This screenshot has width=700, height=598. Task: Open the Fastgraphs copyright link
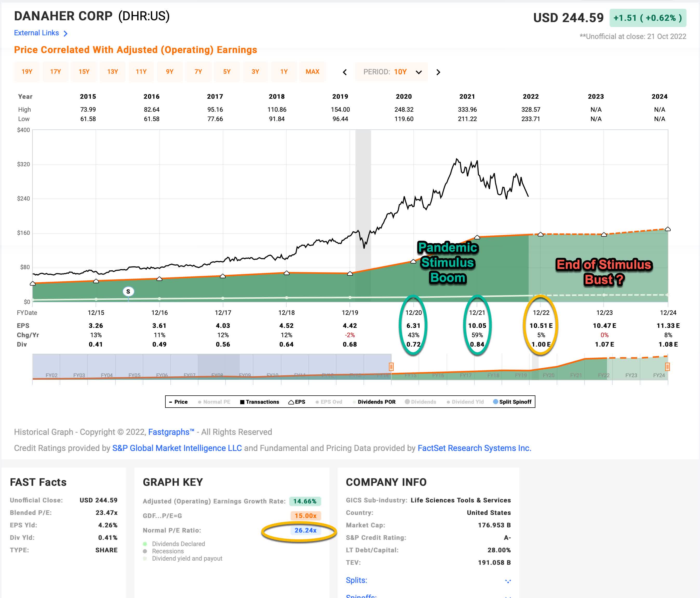click(x=171, y=432)
